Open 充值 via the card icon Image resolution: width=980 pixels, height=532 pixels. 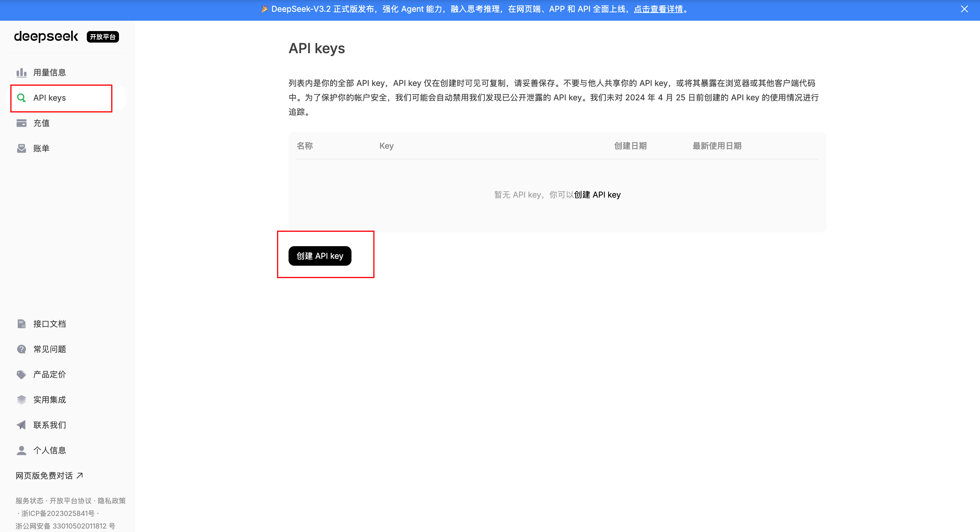click(21, 123)
